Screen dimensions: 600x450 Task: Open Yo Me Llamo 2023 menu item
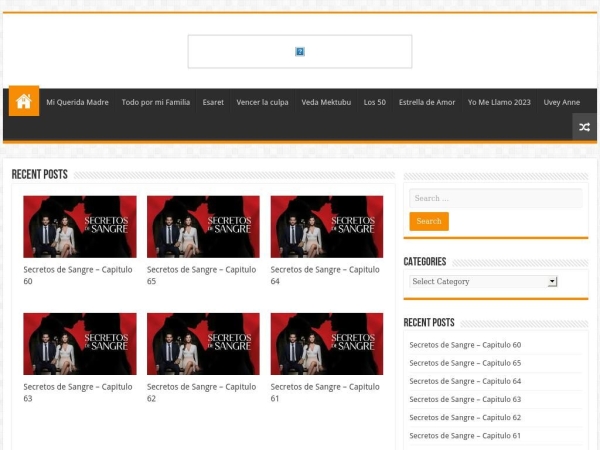click(x=499, y=102)
